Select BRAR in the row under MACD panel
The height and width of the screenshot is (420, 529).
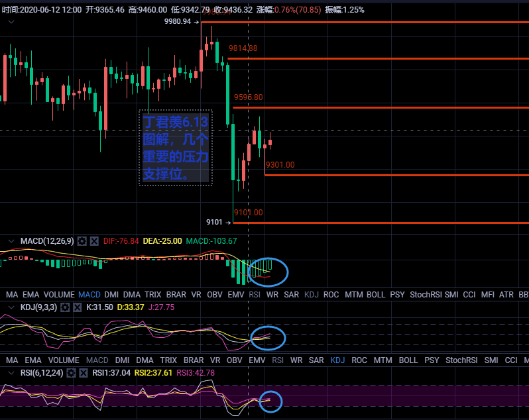[176, 295]
